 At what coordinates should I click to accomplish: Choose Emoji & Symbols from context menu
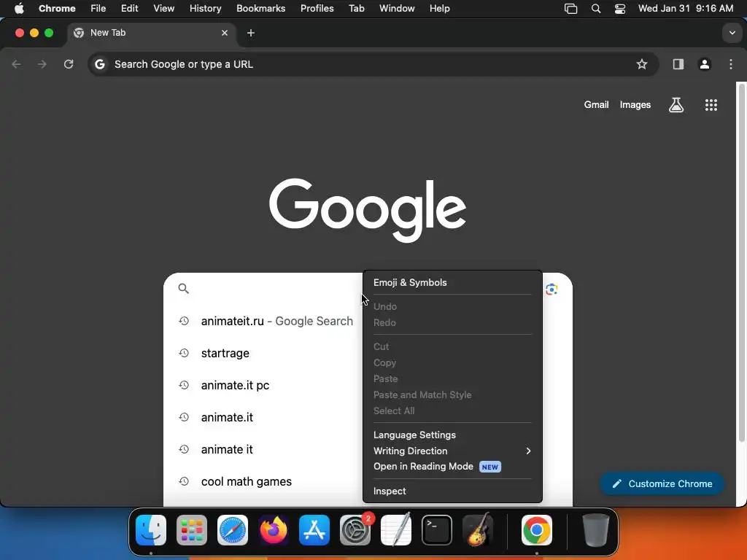[452, 282]
